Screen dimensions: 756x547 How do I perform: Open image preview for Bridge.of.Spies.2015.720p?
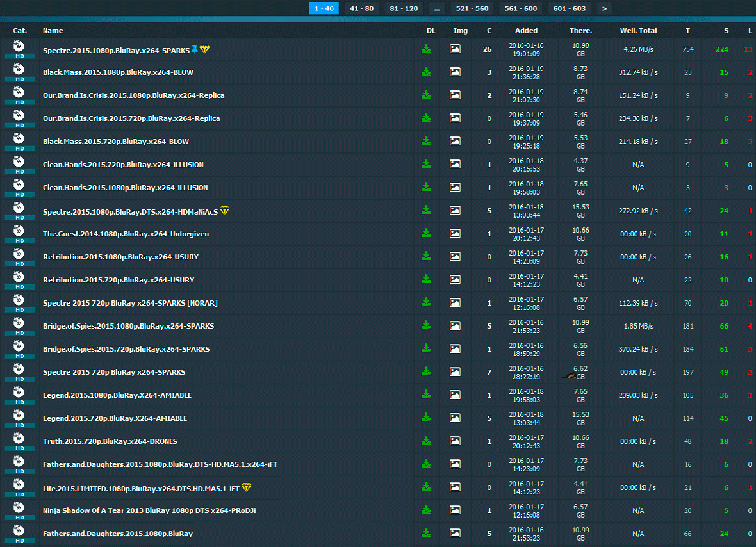point(455,349)
